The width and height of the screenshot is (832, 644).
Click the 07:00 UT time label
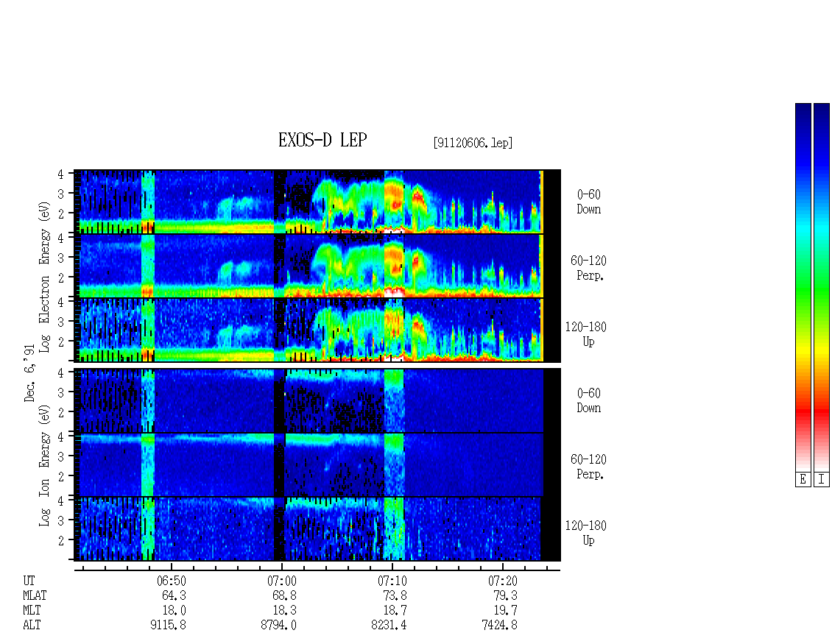pyautogui.click(x=282, y=581)
